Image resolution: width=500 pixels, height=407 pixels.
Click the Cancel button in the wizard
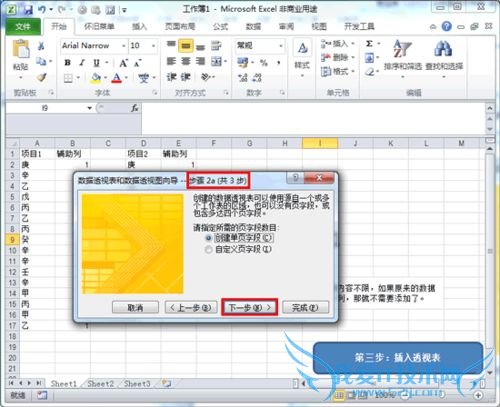pyautogui.click(x=135, y=307)
